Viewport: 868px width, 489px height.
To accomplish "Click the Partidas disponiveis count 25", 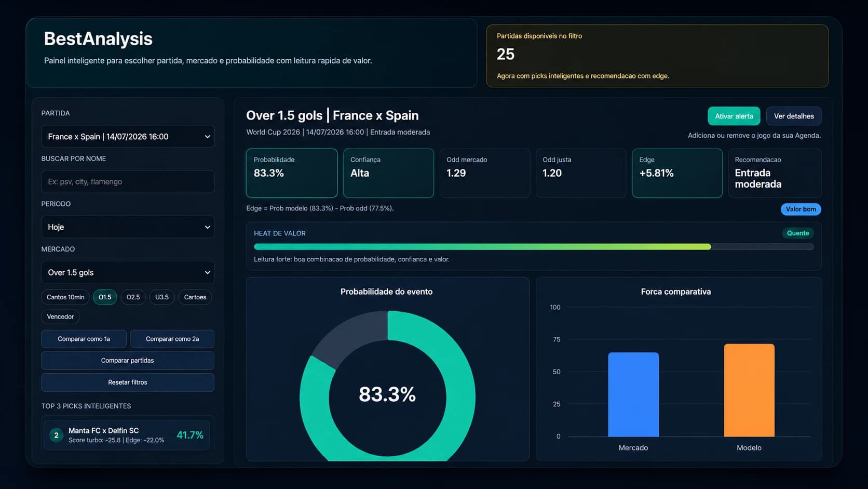I will (x=506, y=54).
